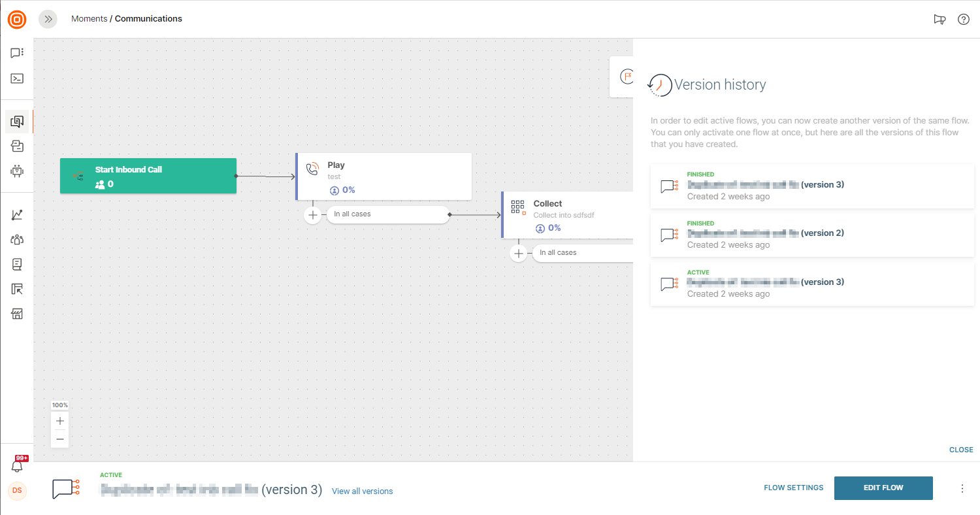Image resolution: width=980 pixels, height=515 pixels.
Task: Open notifications bell with 99+ badge
Action: (x=17, y=466)
